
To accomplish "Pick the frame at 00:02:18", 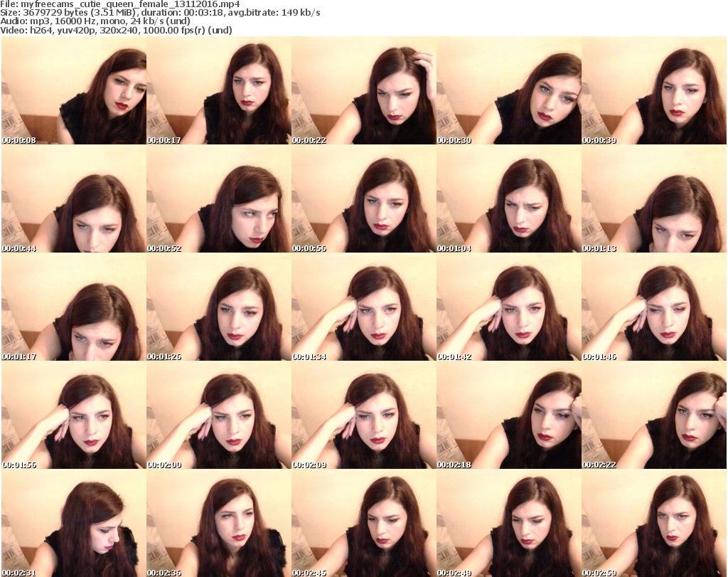I will [509, 415].
